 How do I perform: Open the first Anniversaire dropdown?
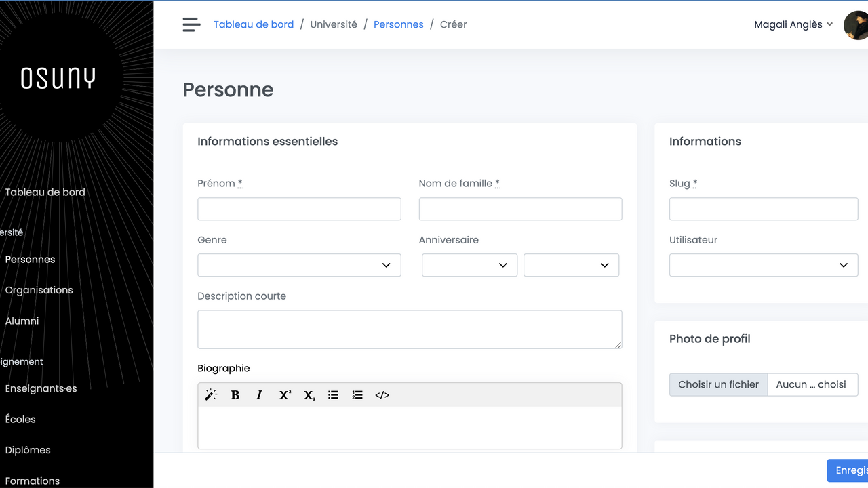(469, 265)
